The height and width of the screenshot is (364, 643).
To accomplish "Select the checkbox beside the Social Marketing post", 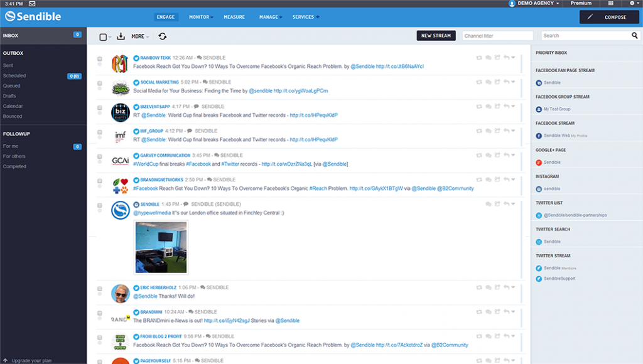I will coord(99,82).
